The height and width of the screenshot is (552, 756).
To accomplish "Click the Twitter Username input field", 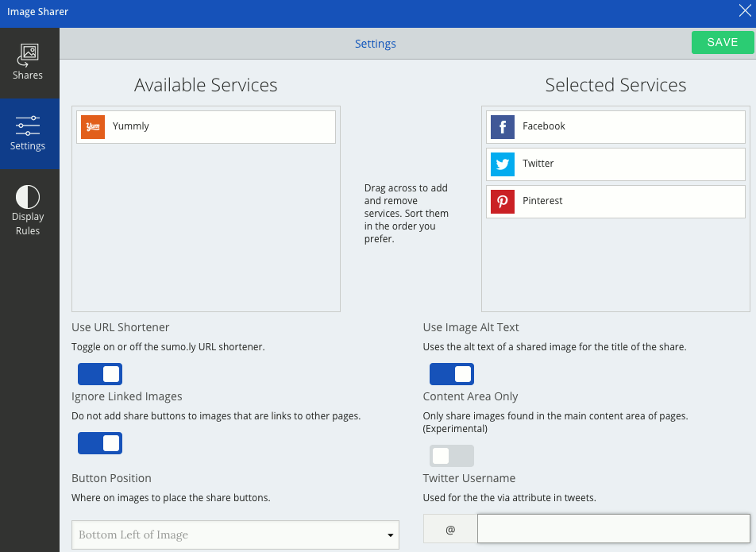I will click(613, 529).
